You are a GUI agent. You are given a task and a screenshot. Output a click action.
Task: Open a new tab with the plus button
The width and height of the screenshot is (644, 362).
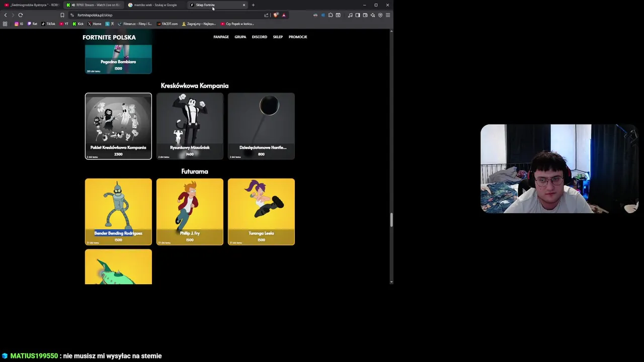pos(253,5)
